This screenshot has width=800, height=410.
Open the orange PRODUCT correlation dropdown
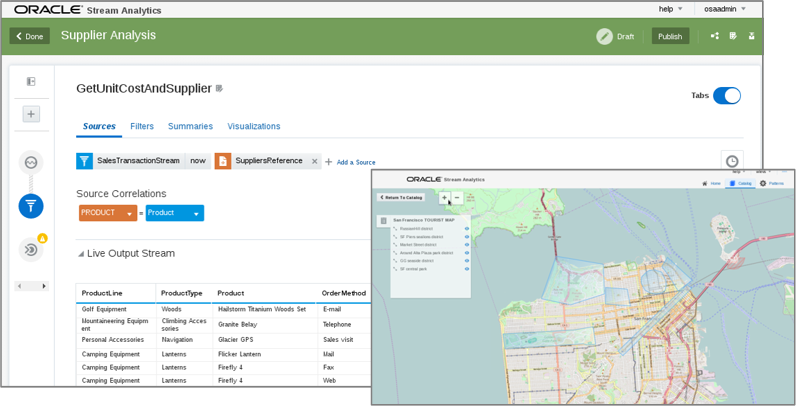click(x=108, y=213)
